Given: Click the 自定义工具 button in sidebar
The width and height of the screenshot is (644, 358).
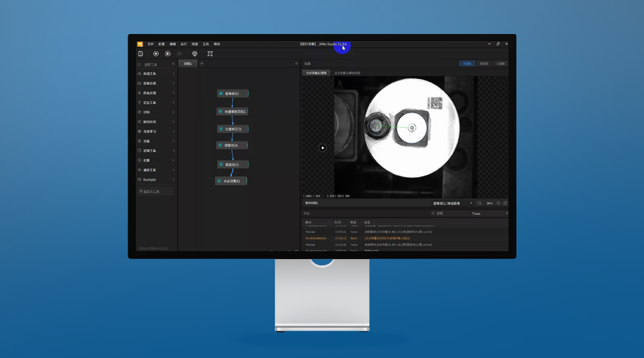Looking at the screenshot, I should (x=155, y=192).
